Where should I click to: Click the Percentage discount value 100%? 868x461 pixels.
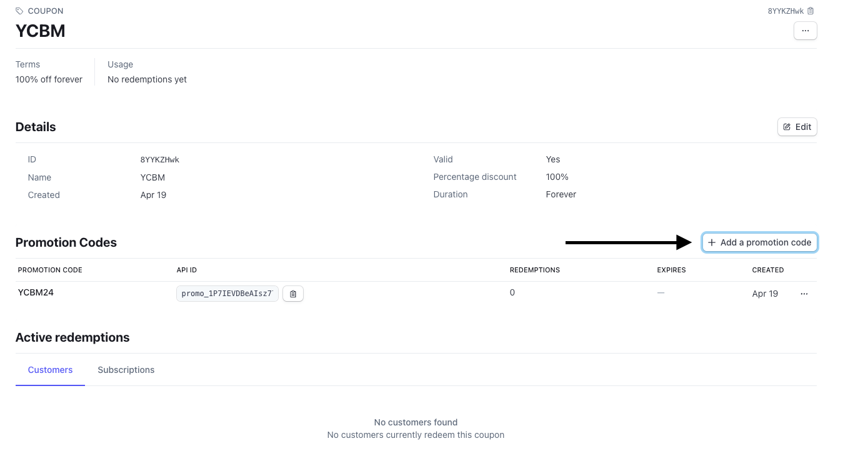coord(557,177)
